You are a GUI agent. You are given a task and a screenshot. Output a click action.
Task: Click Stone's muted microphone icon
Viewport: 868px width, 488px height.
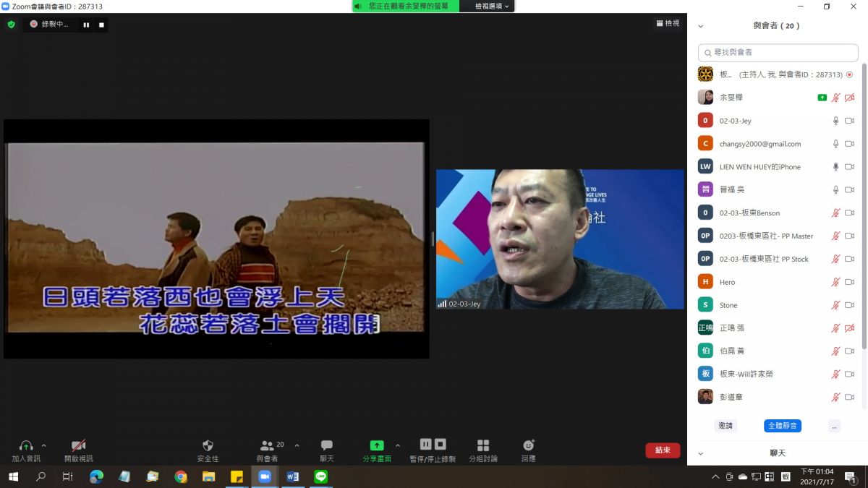point(835,305)
